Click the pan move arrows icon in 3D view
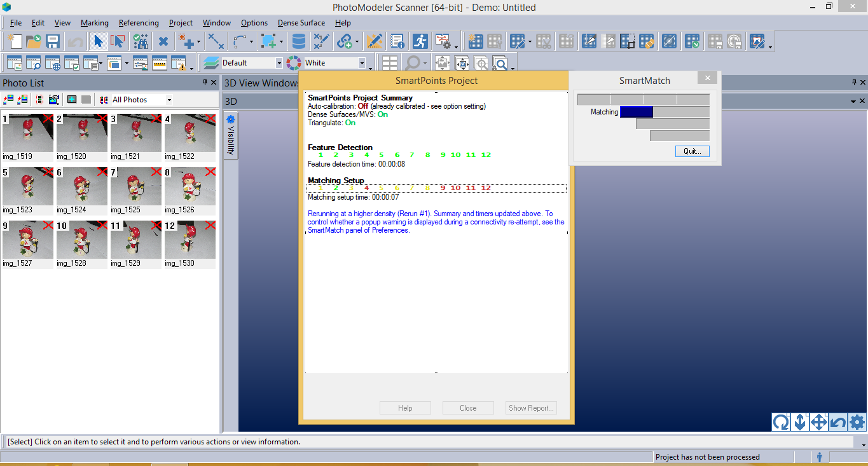Image resolution: width=868 pixels, height=466 pixels. (819, 422)
